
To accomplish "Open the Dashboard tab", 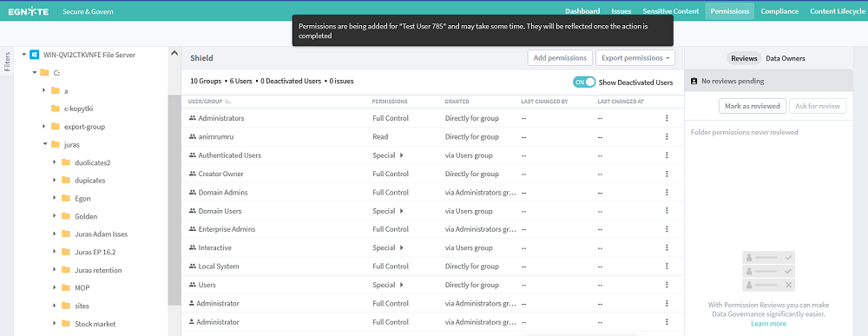I will [x=582, y=11].
